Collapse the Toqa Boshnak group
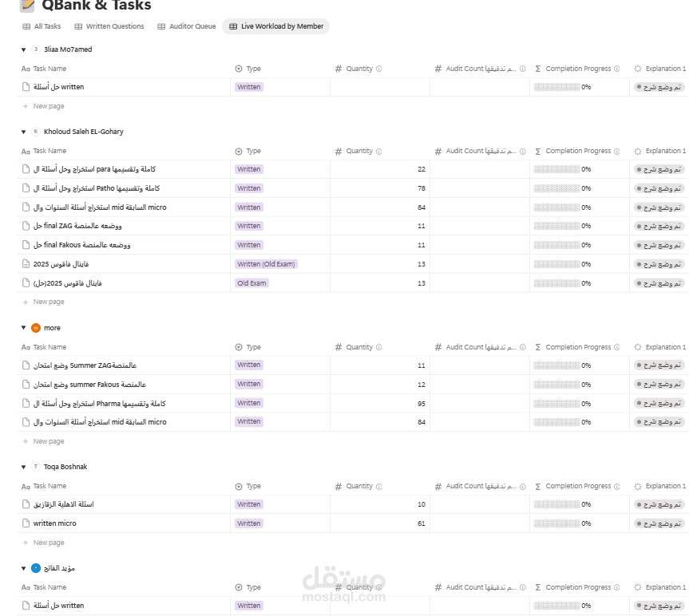 [24, 467]
